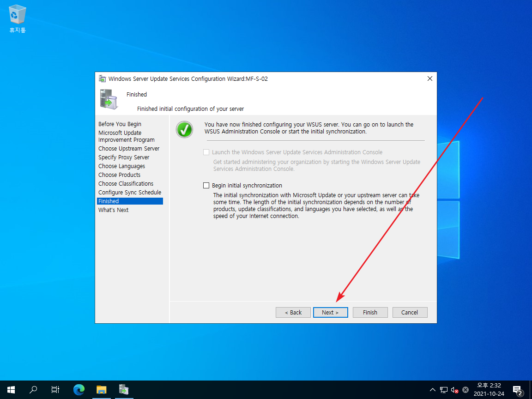Image resolution: width=532 pixels, height=399 pixels.
Task: Open the Action Center notifications
Action: [x=517, y=390]
